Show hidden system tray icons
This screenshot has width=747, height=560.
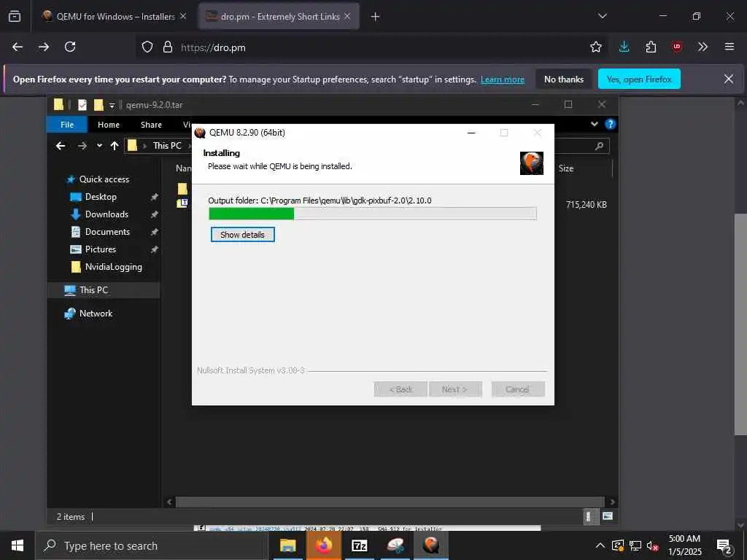click(x=600, y=545)
